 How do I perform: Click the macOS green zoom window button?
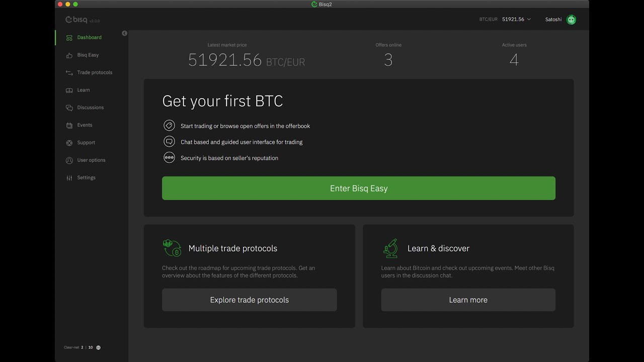(x=75, y=5)
